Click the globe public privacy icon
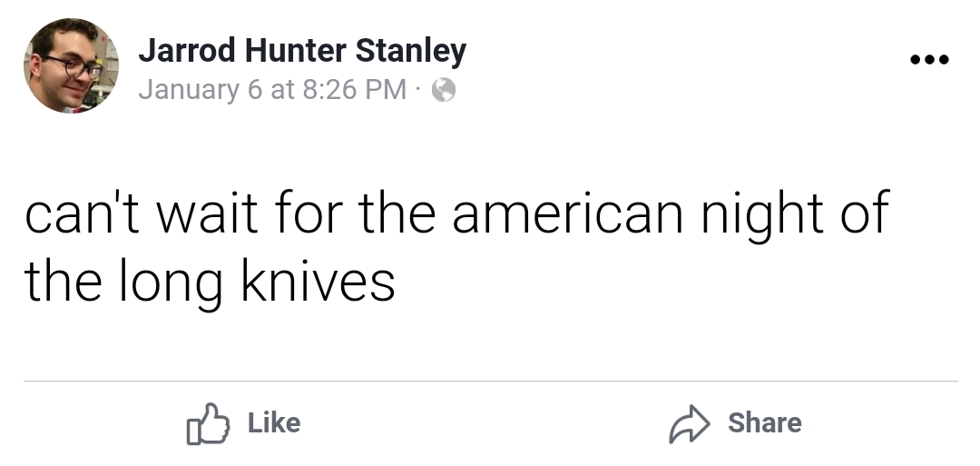 pyautogui.click(x=443, y=89)
